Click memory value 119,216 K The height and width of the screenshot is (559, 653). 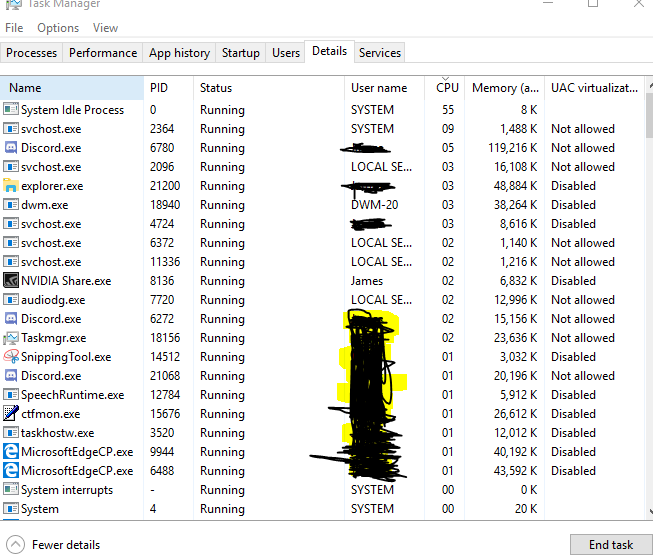(x=513, y=148)
